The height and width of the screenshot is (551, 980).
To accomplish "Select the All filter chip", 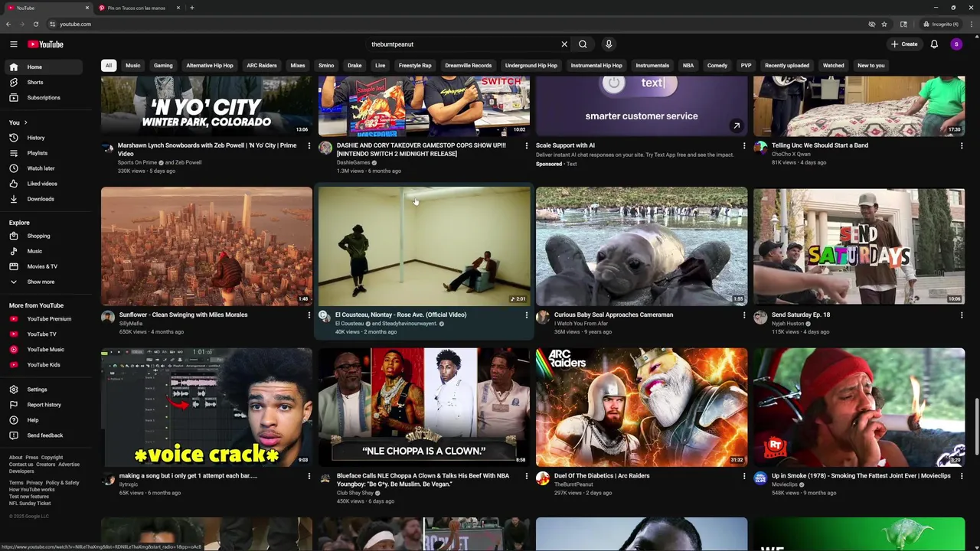I will coord(109,66).
